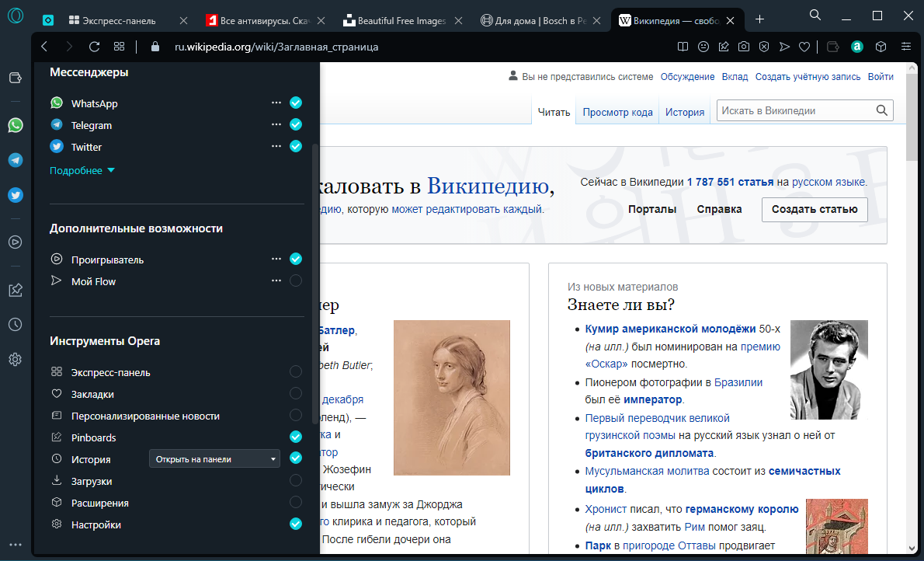Send page to My Flow arrow icon

[x=784, y=47]
